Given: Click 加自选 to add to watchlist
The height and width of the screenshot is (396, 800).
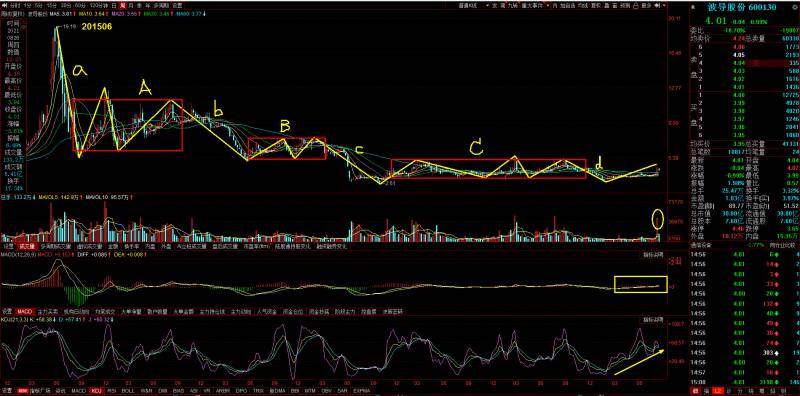Looking at the screenshot, I should (x=567, y=6).
